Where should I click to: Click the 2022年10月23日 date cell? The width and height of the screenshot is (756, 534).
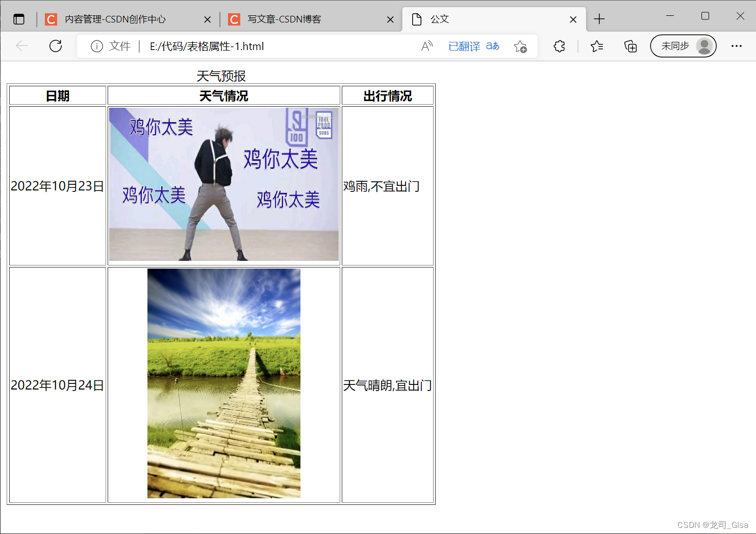tap(58, 186)
